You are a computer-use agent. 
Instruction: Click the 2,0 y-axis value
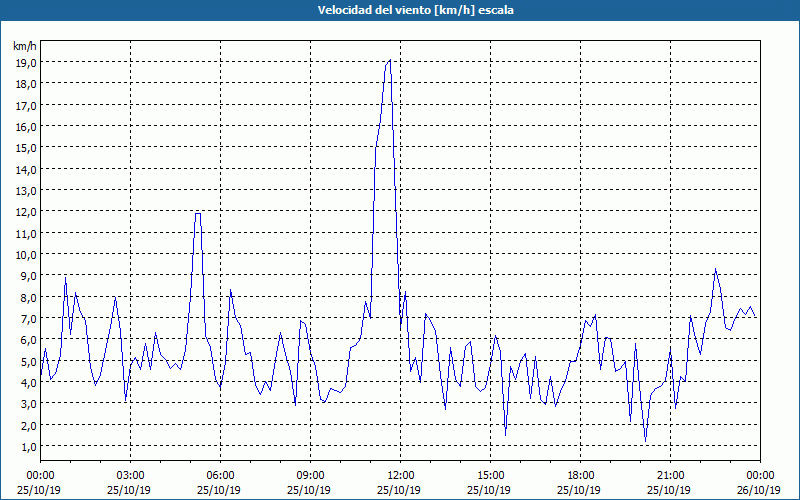pyautogui.click(x=28, y=425)
